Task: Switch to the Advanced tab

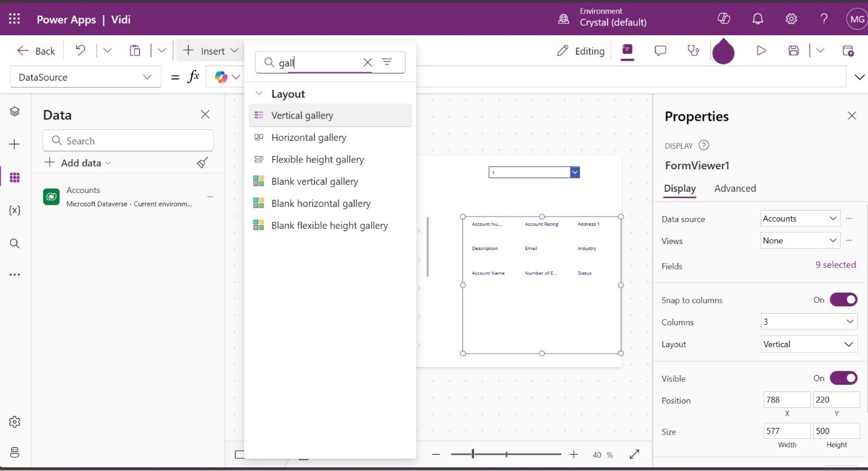Action: pyautogui.click(x=734, y=188)
